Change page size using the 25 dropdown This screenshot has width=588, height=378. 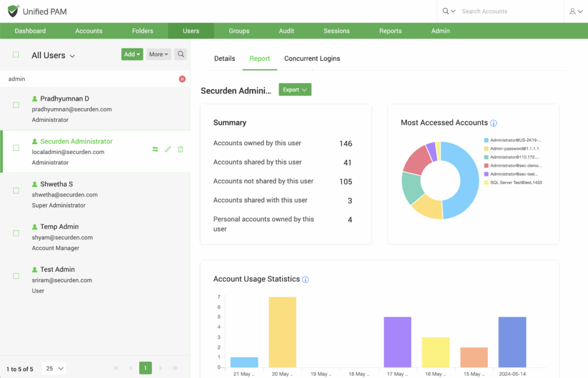[54, 368]
